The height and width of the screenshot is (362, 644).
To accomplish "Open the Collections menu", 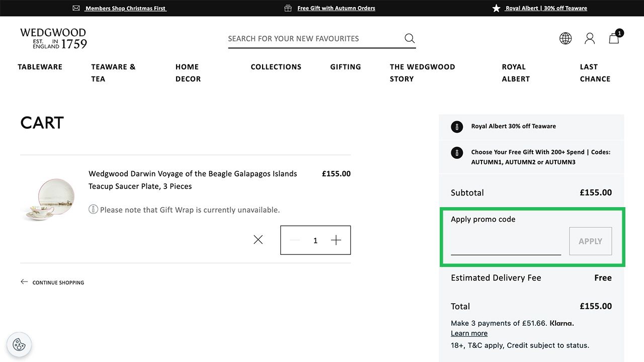I will [276, 67].
